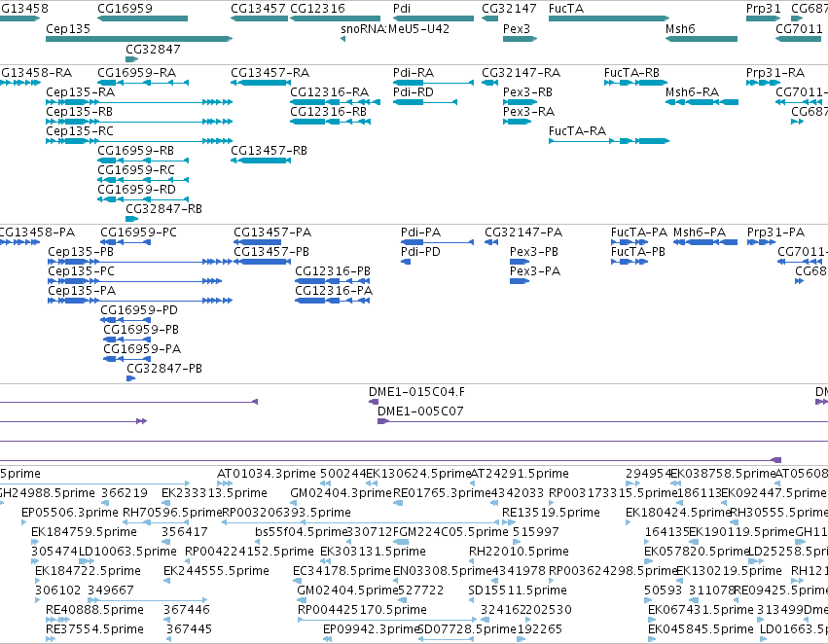Click transcript Pex3-RB label
This screenshot has width=828, height=644.
[x=527, y=92]
